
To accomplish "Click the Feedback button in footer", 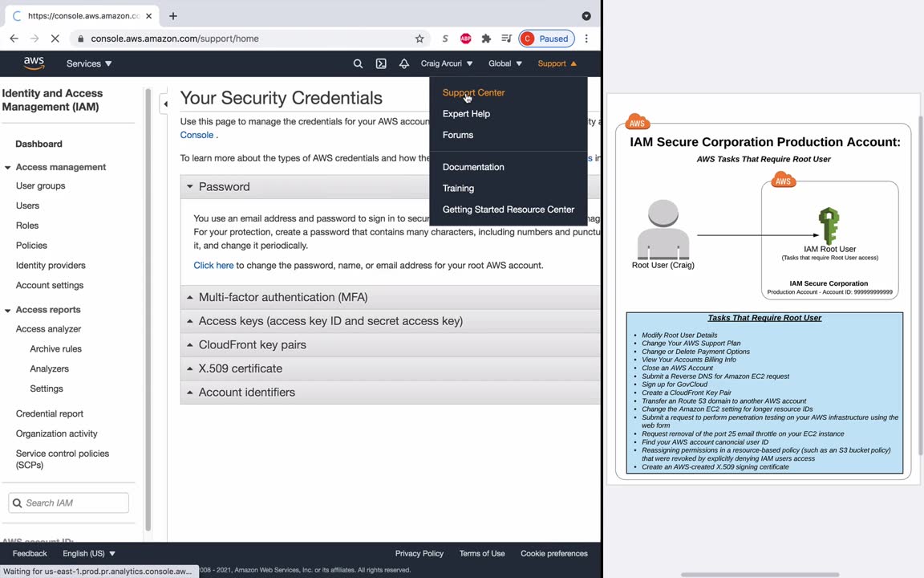I will click(x=30, y=553).
